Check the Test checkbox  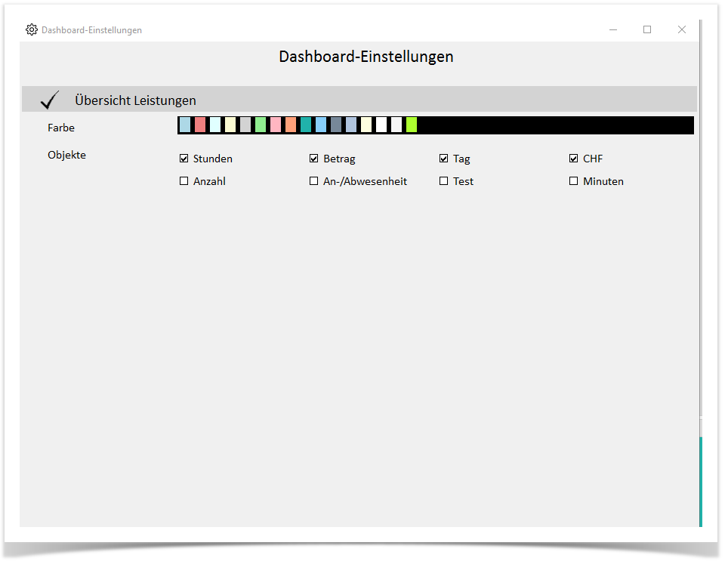click(x=444, y=181)
